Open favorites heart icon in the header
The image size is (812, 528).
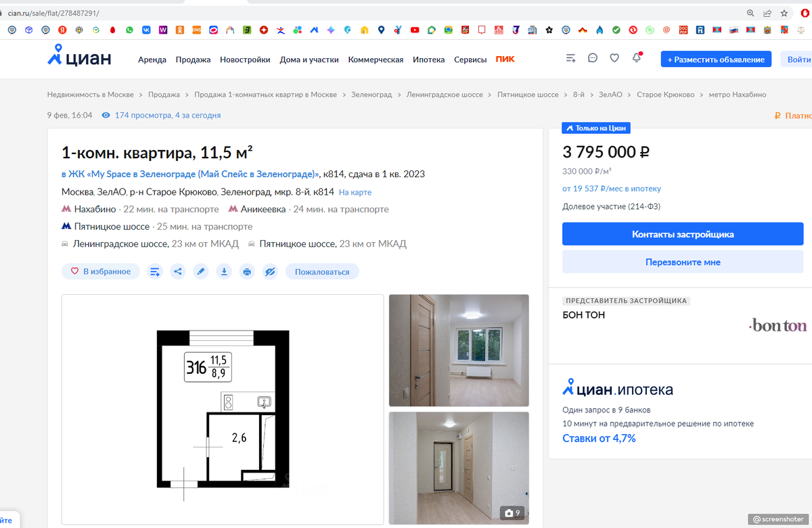[x=614, y=58]
